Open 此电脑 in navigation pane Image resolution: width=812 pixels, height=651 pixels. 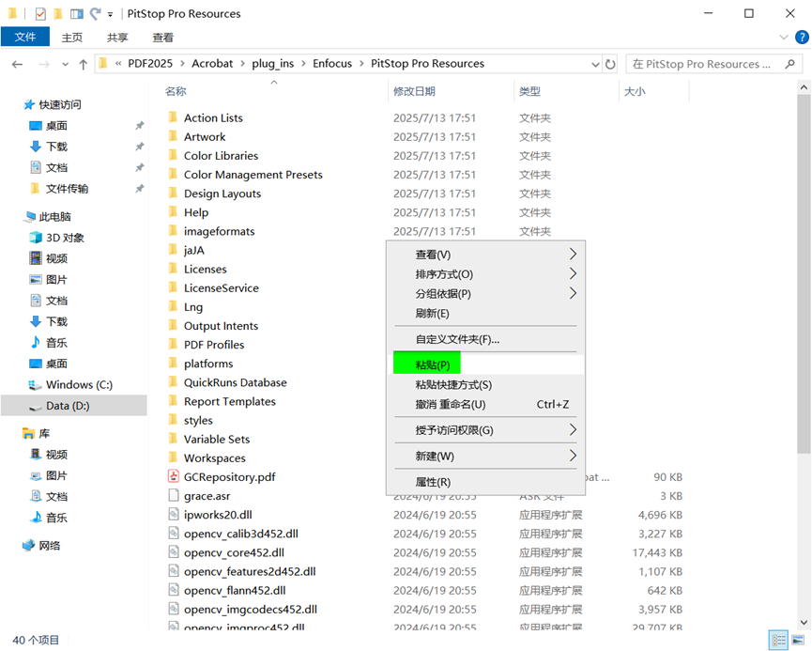point(47,217)
